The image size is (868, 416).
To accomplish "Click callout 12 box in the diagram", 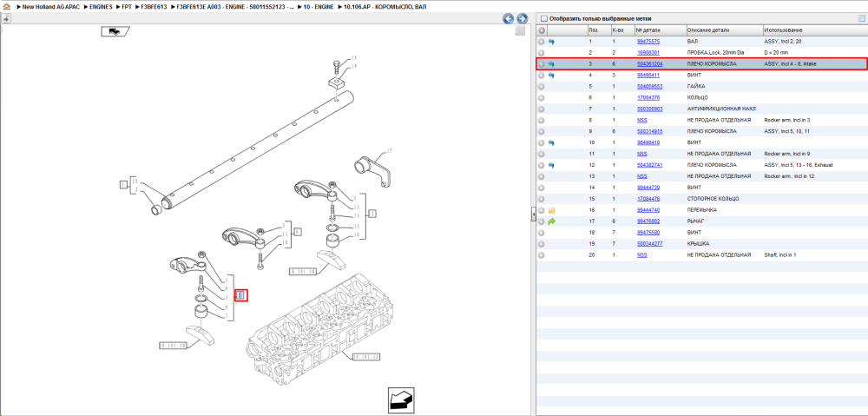I will click(x=372, y=214).
